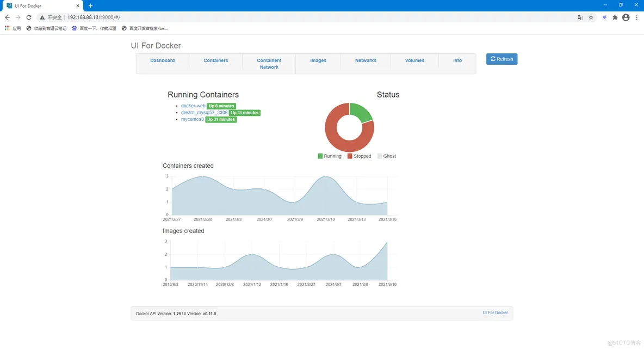The width and height of the screenshot is (644, 349).
Task: Open the Chrome three-dot menu
Action: click(636, 17)
